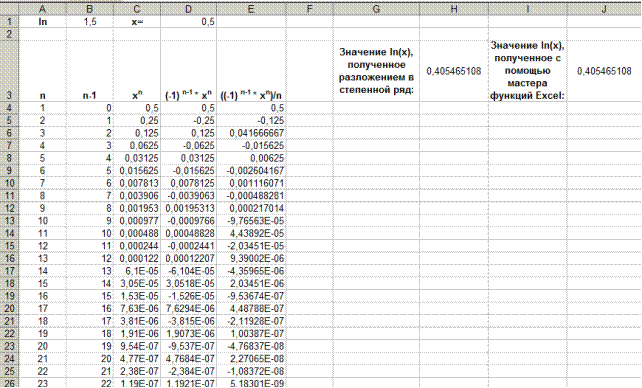Screen dimensions: 642x388
Task: Click cell E6 with 0,041666667
Action: point(251,133)
